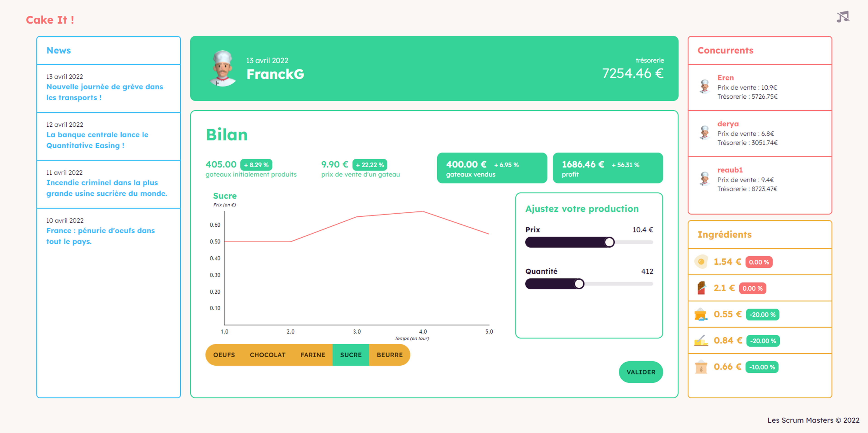Select the BEURRE chart tab
Image resolution: width=868 pixels, height=433 pixels.
point(389,355)
